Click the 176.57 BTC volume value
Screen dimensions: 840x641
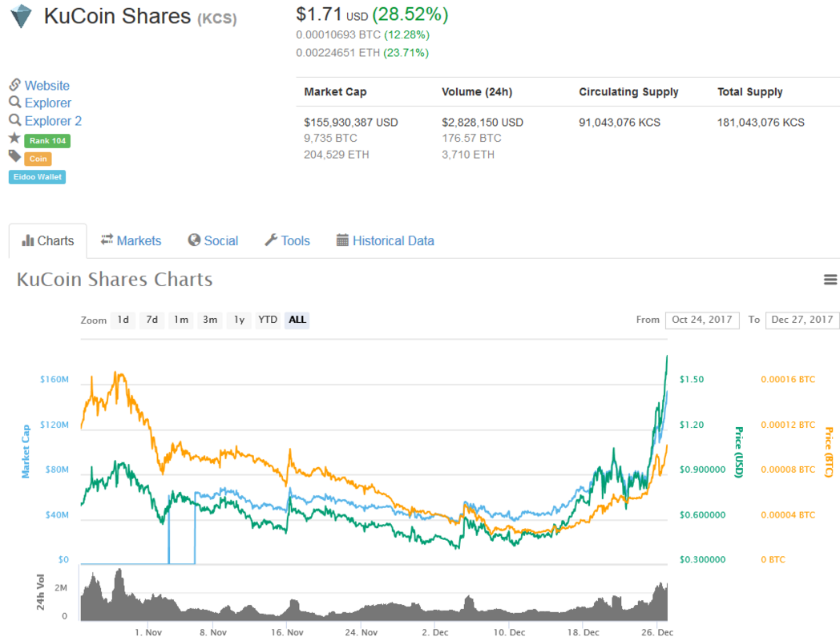(471, 138)
